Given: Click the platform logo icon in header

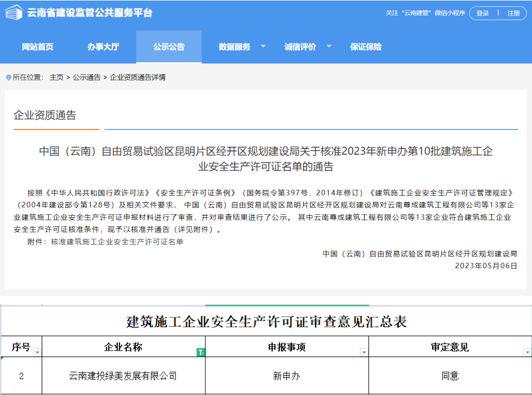Looking at the screenshot, I should click(14, 12).
